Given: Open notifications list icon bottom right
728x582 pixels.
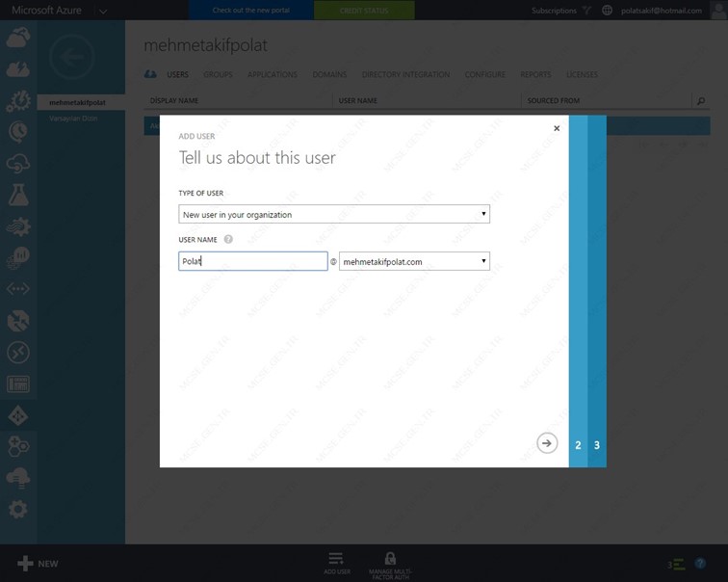Looking at the screenshot, I should click(676, 565).
